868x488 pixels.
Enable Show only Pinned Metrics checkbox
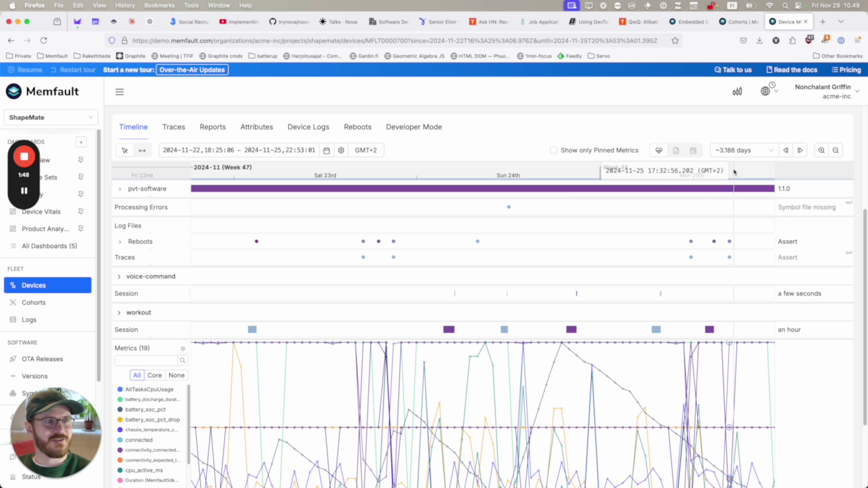tap(553, 150)
